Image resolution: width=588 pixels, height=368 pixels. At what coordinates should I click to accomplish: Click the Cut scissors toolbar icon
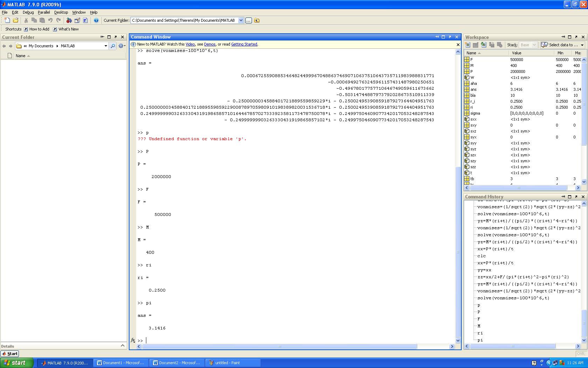coord(26,20)
